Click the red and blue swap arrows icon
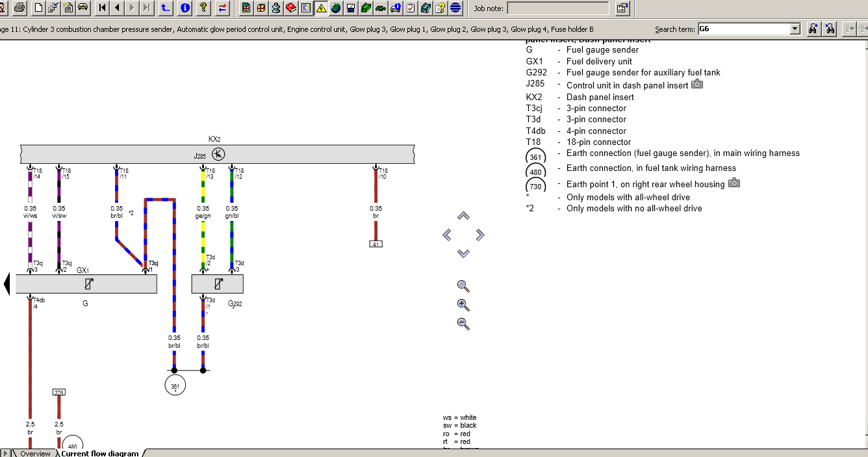Screen dimensions: 868x457 [x=223, y=8]
